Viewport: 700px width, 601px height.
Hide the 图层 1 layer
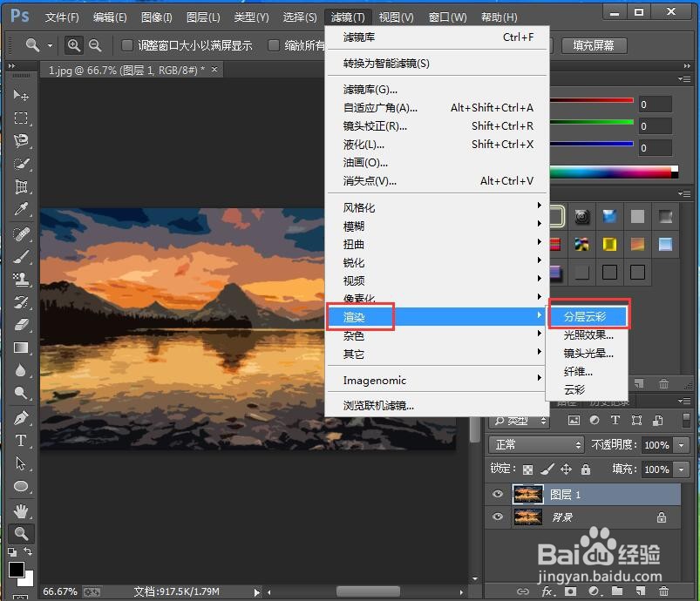pos(498,494)
